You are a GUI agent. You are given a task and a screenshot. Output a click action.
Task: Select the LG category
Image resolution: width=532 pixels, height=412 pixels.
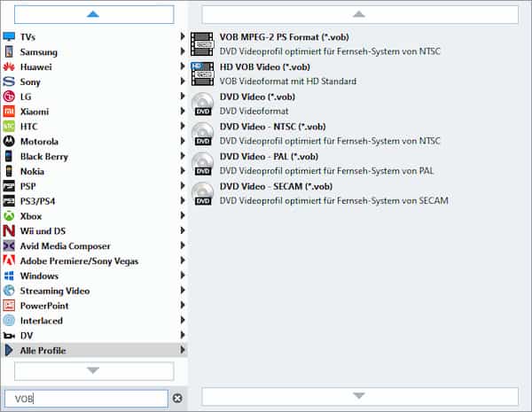[94, 97]
